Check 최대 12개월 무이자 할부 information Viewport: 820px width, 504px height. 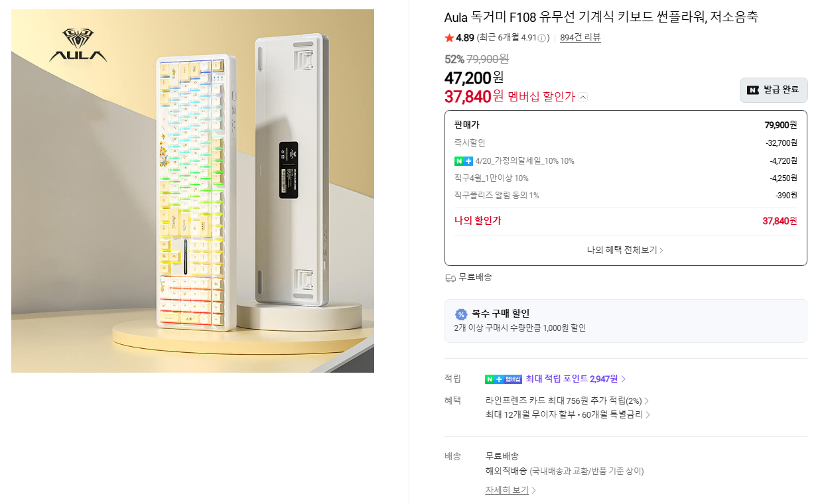[x=565, y=414]
